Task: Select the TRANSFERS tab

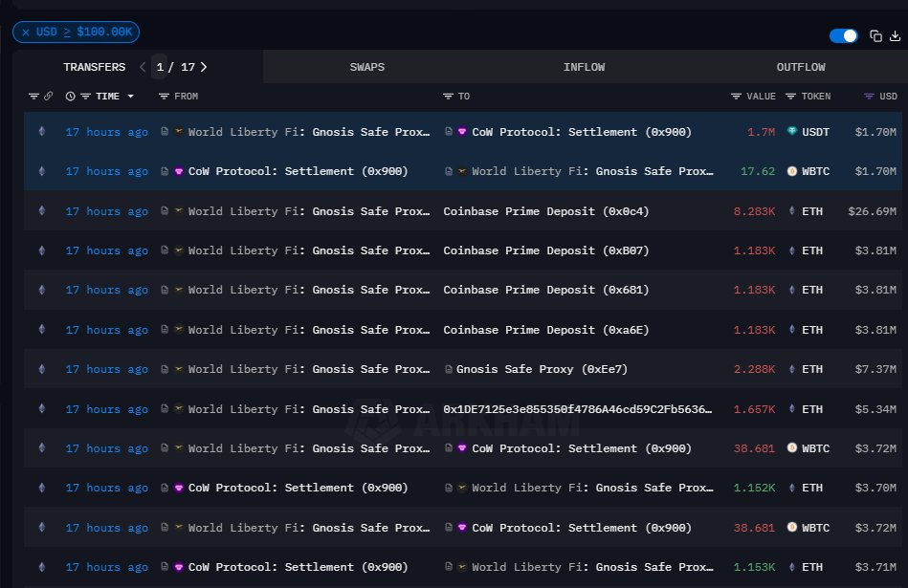Action: (95, 67)
